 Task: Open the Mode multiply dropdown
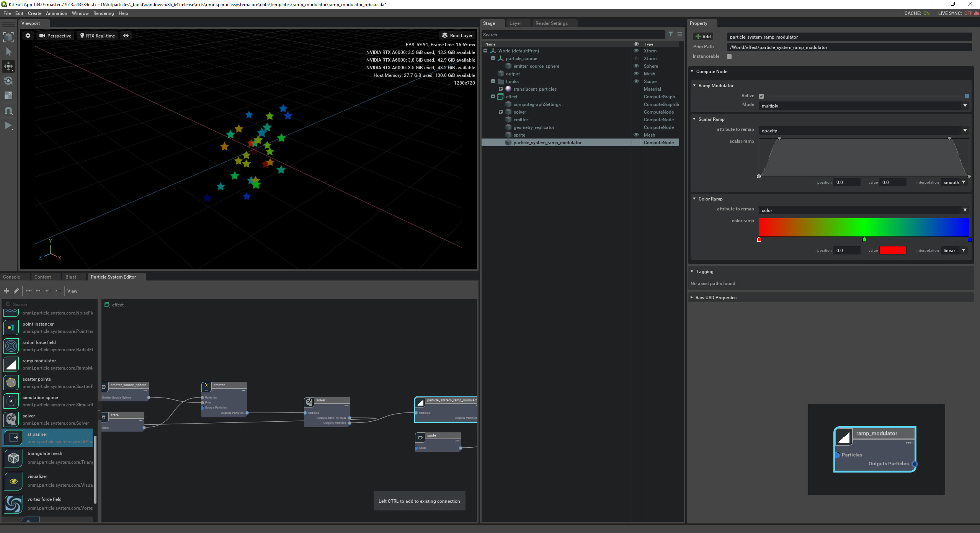pyautogui.click(x=864, y=106)
